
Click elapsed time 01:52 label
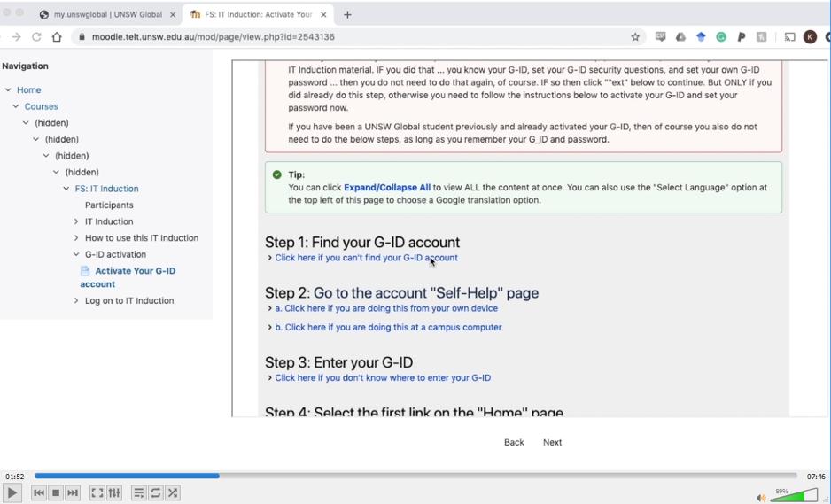click(15, 477)
